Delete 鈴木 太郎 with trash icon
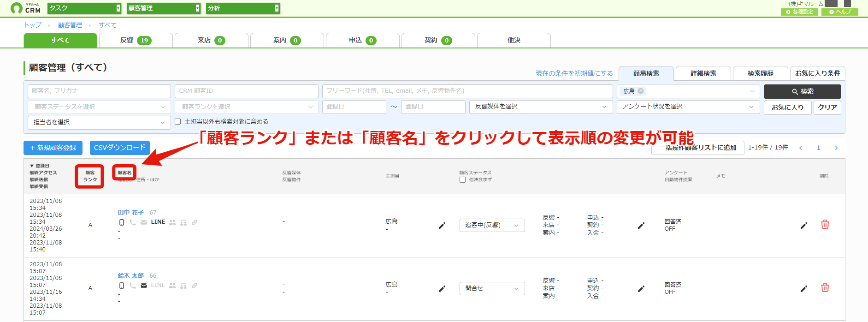This screenshot has width=868, height=322. click(825, 288)
